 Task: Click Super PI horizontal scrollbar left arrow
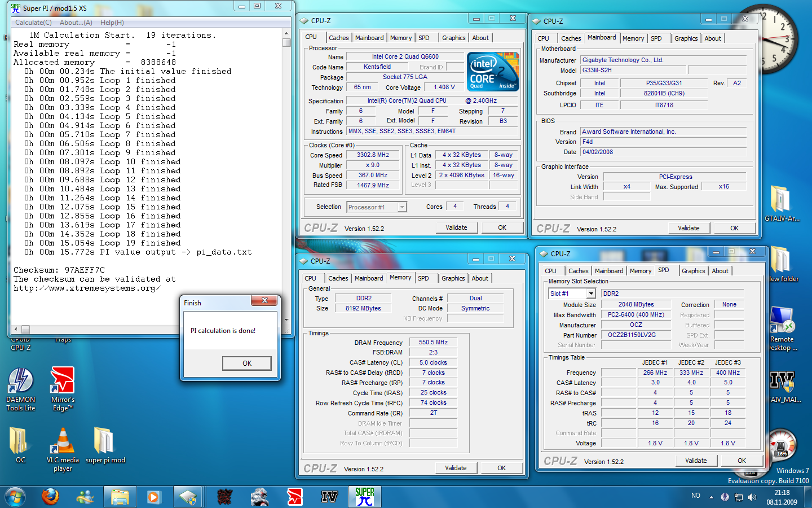[16, 329]
